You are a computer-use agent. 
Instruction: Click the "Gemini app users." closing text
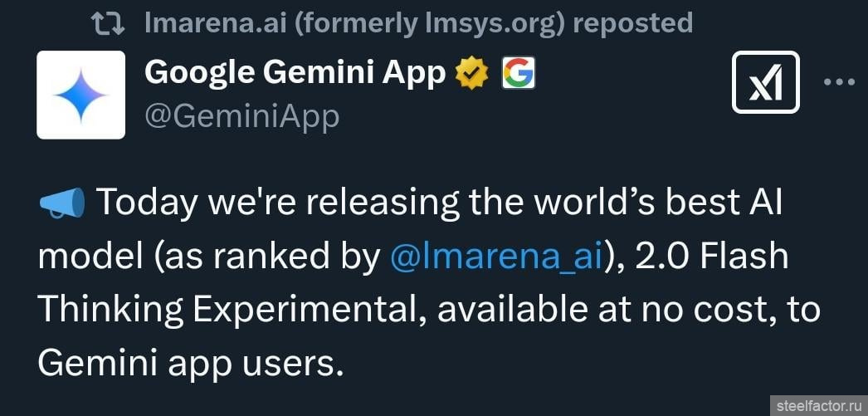pos(190,362)
